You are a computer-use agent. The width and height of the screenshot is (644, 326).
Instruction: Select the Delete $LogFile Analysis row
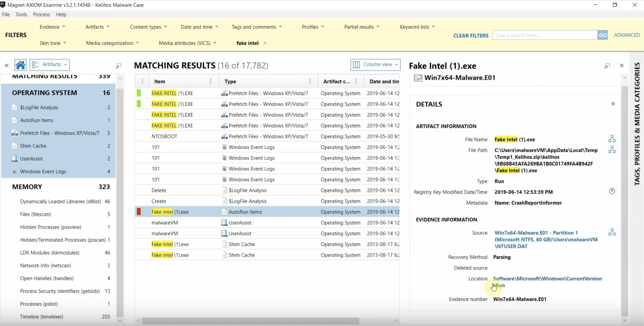coord(267,190)
